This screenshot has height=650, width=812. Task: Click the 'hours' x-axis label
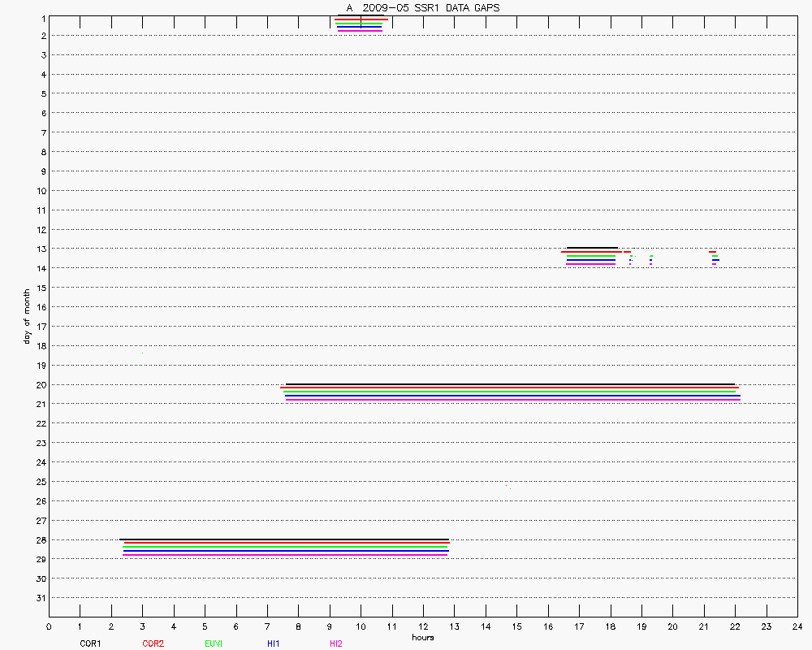422,637
